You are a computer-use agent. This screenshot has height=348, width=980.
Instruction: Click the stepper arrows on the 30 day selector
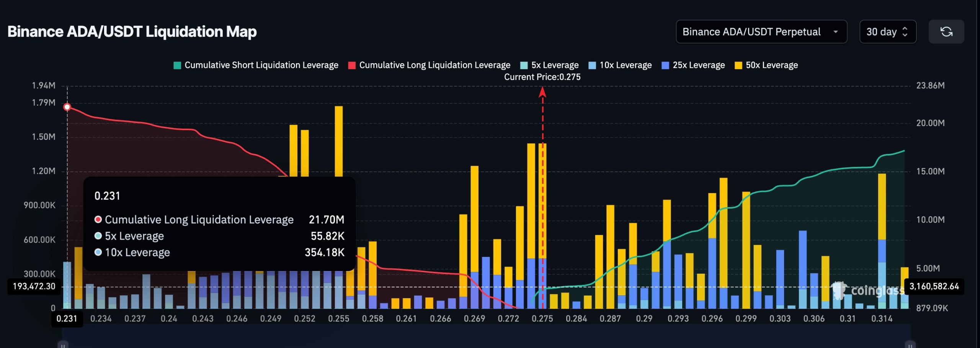904,32
